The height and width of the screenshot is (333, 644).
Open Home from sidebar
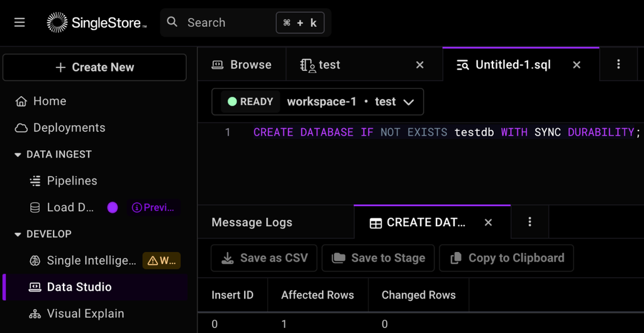41,101
